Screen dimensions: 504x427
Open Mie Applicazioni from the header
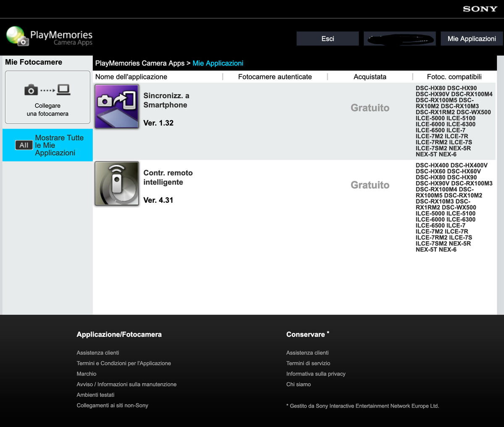(x=471, y=39)
